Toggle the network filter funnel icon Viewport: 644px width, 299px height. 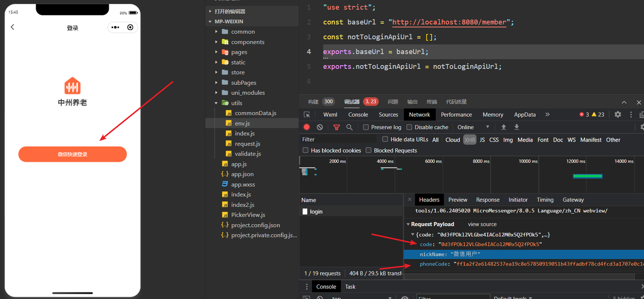tap(337, 127)
